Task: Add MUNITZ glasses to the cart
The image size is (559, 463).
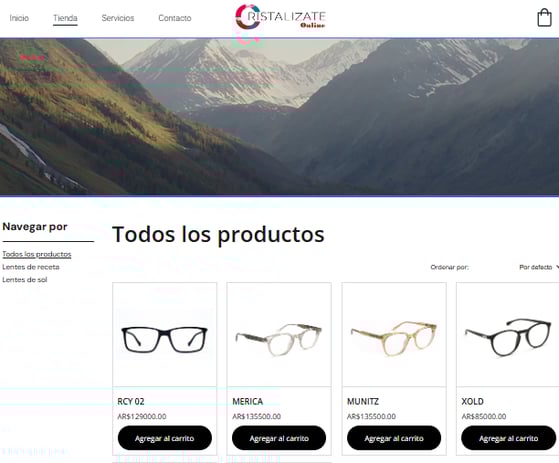Action: 394,438
